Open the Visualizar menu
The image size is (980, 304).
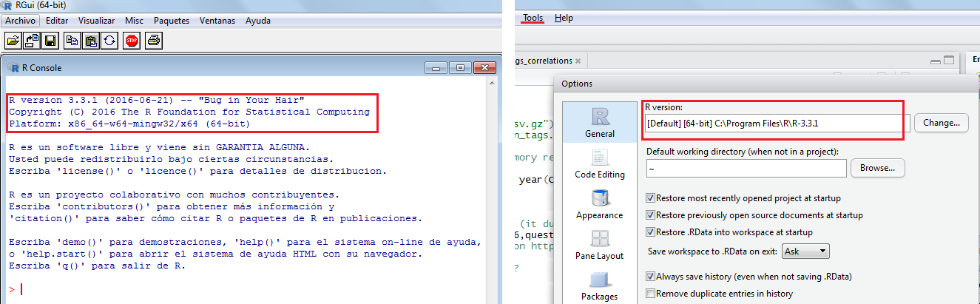tap(96, 21)
